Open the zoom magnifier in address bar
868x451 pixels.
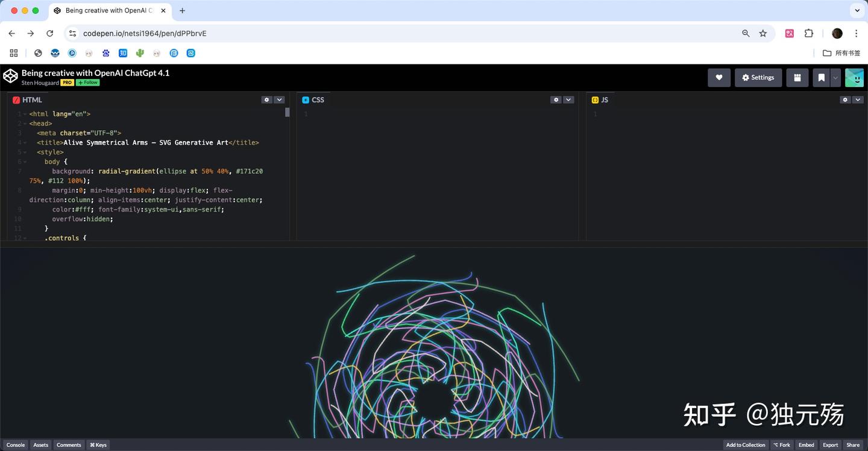pyautogui.click(x=746, y=34)
